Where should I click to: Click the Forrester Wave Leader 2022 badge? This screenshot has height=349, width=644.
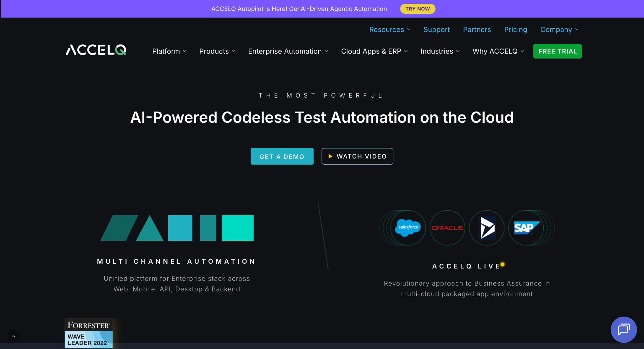pos(88,333)
